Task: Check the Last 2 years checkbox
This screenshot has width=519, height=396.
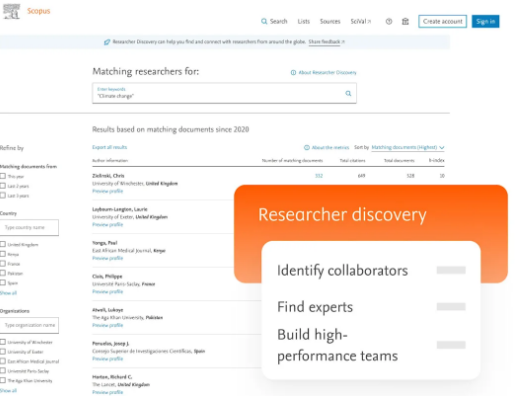Action: click(x=3, y=186)
